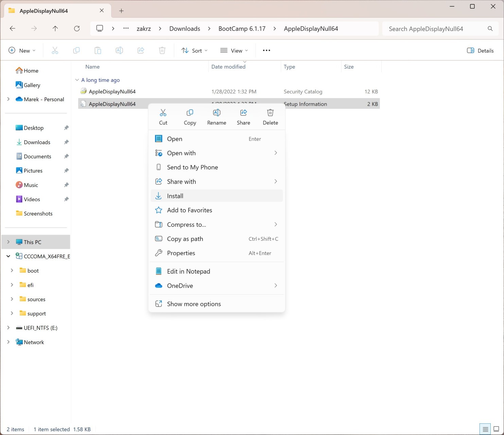Choose Open from the context menu

[x=216, y=139]
